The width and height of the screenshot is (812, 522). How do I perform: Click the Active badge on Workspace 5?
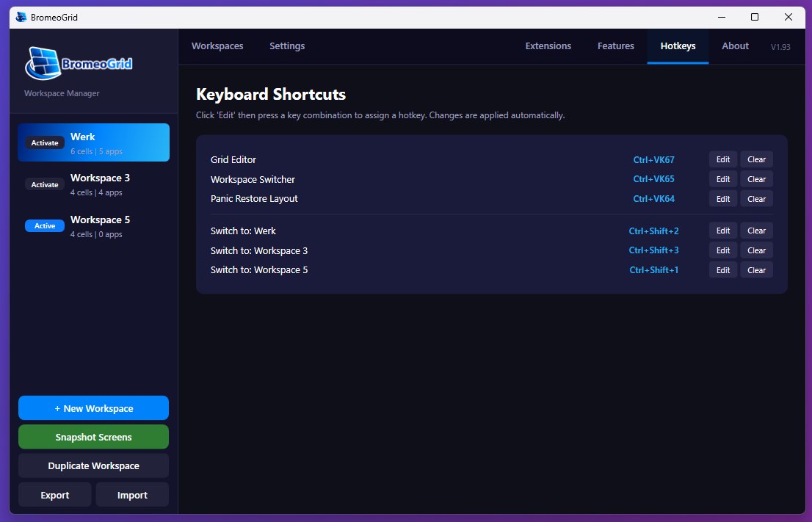(x=45, y=225)
